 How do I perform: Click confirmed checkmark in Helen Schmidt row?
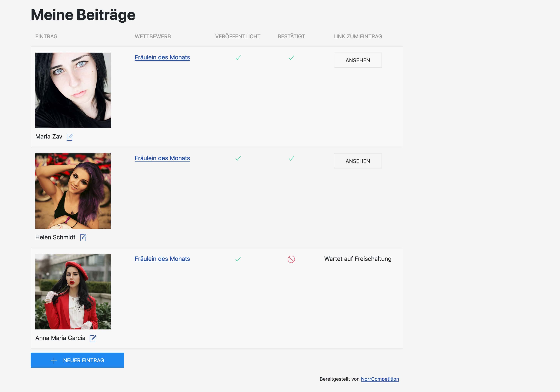coord(291,159)
